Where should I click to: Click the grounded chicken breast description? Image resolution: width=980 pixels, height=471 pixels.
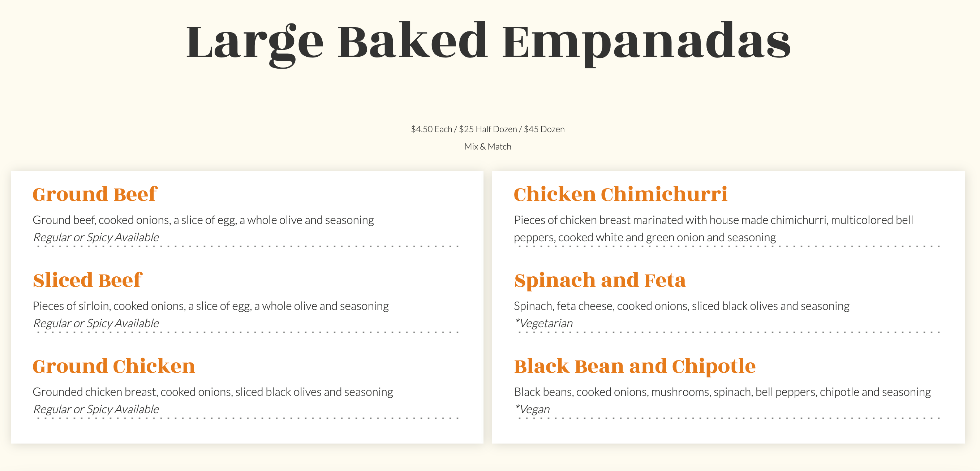pos(213,392)
